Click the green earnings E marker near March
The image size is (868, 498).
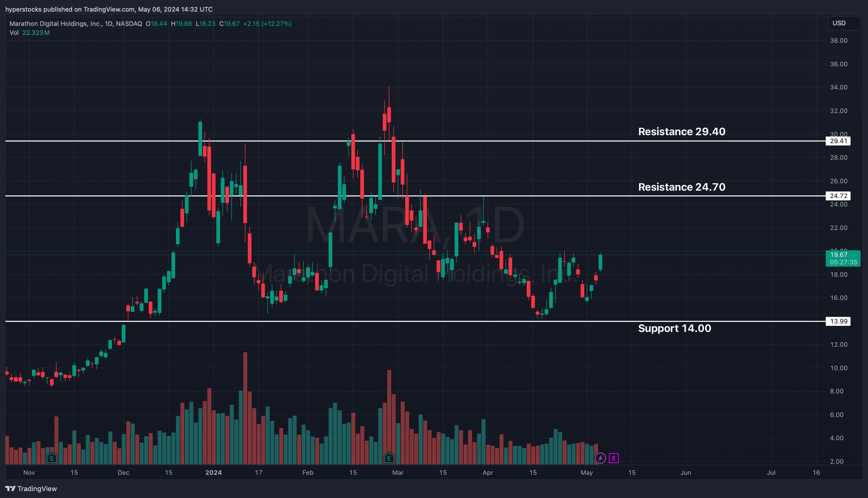coord(389,458)
